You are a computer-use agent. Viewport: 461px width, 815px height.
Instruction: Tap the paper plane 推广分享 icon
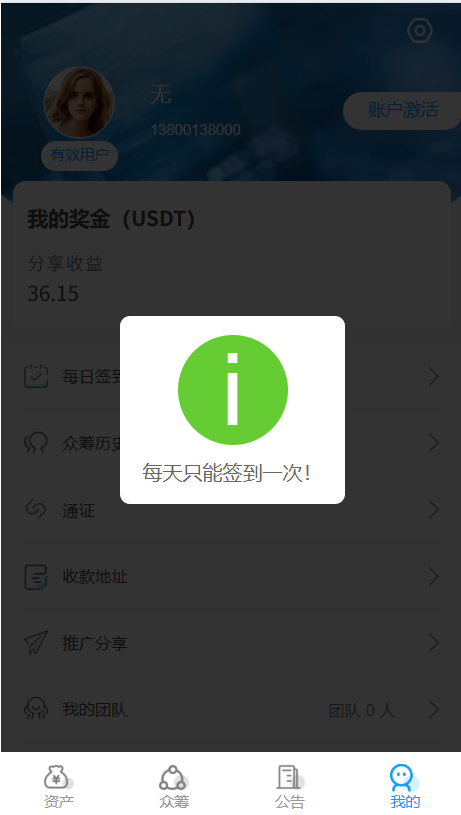tap(36, 642)
